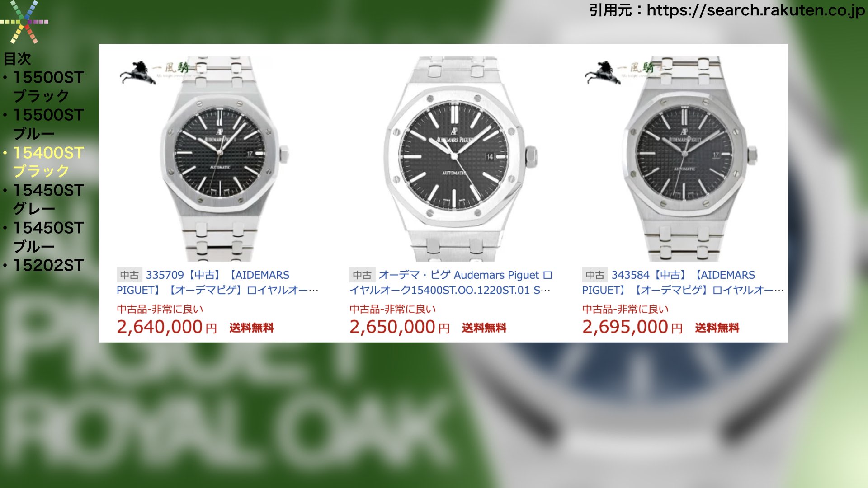Click the 2,640,000円 price
The height and width of the screenshot is (488, 868).
pos(167,327)
